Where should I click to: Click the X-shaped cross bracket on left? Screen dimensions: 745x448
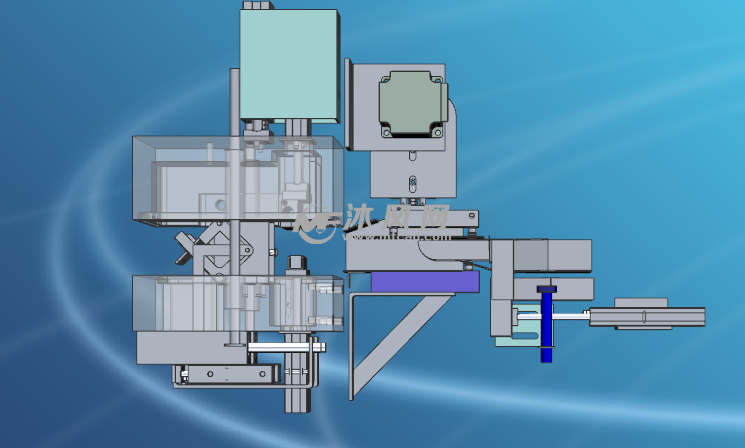pos(188,246)
